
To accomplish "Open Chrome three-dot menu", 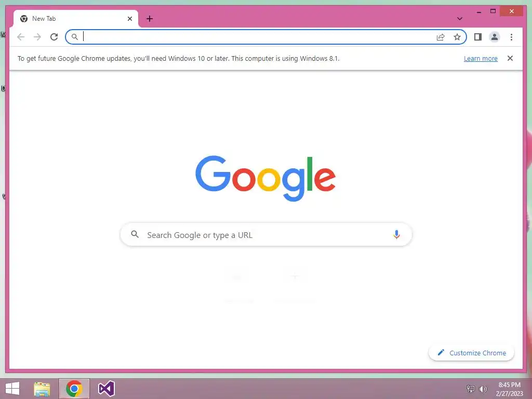I will pos(511,37).
